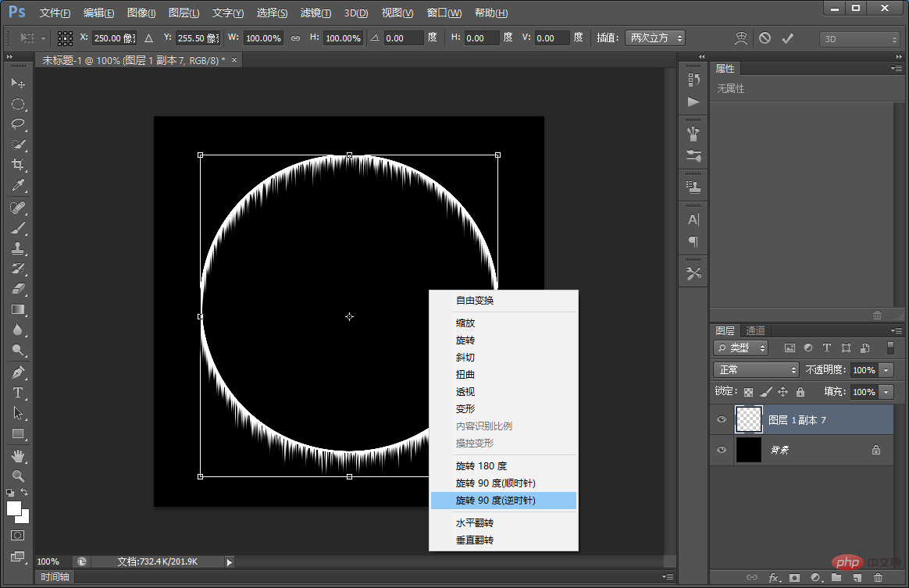The width and height of the screenshot is (909, 588).
Task: Switch to the 通道 tab
Action: [x=755, y=330]
